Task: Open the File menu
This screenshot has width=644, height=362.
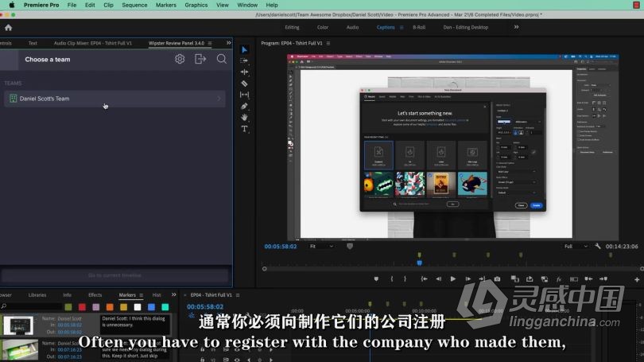Action: 72,5
